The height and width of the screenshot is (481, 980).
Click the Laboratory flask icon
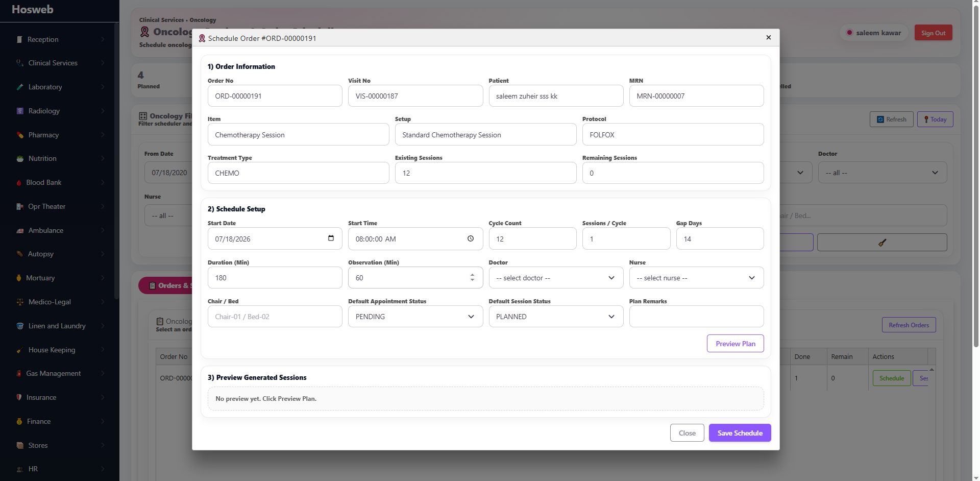(20, 87)
